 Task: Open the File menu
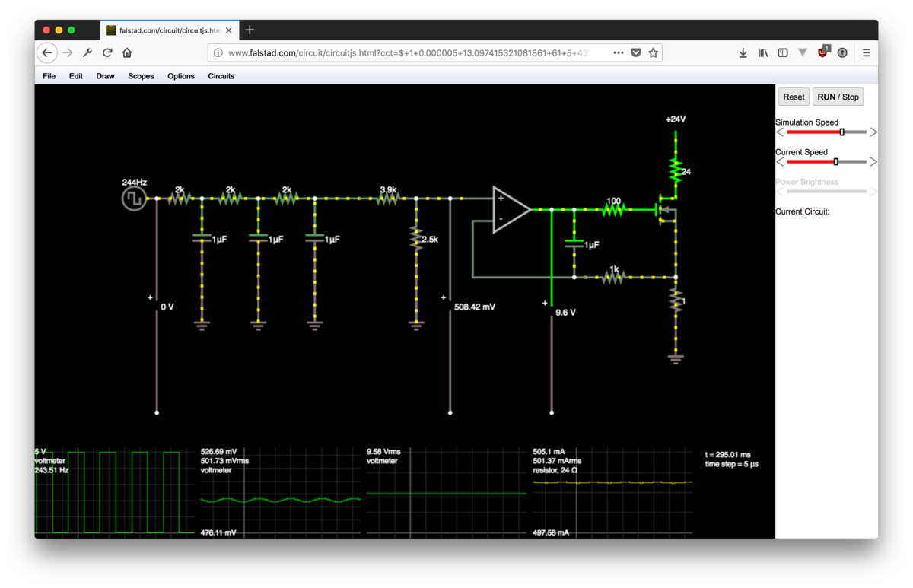(x=49, y=76)
